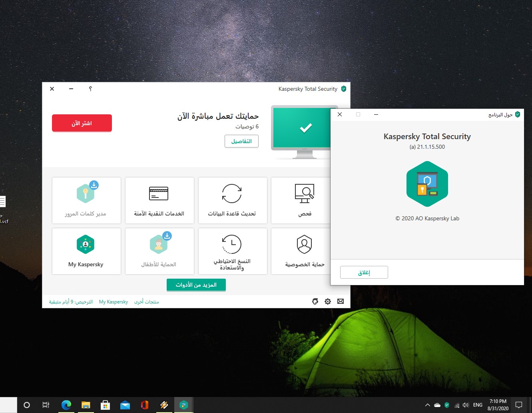The width and height of the screenshot is (532, 413).
Task: Expand hidden system tray icons chevron
Action: click(x=427, y=405)
